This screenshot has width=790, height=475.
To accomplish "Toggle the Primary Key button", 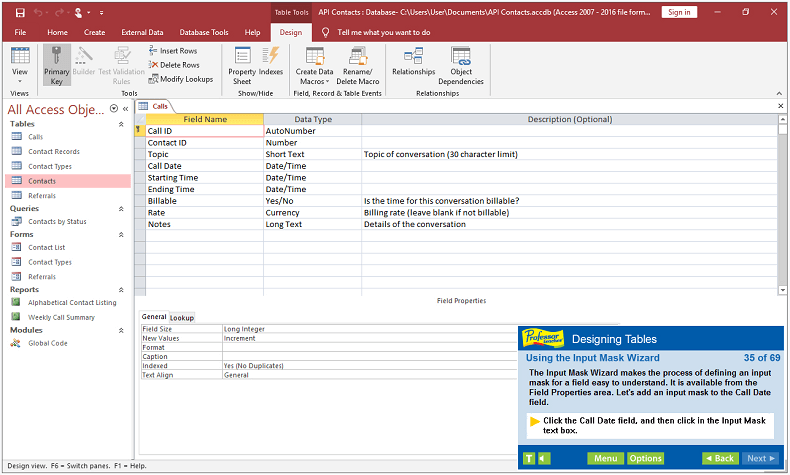I will point(56,65).
